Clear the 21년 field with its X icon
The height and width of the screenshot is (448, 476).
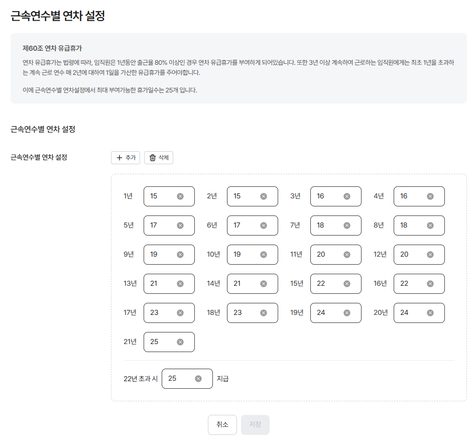tap(180, 342)
